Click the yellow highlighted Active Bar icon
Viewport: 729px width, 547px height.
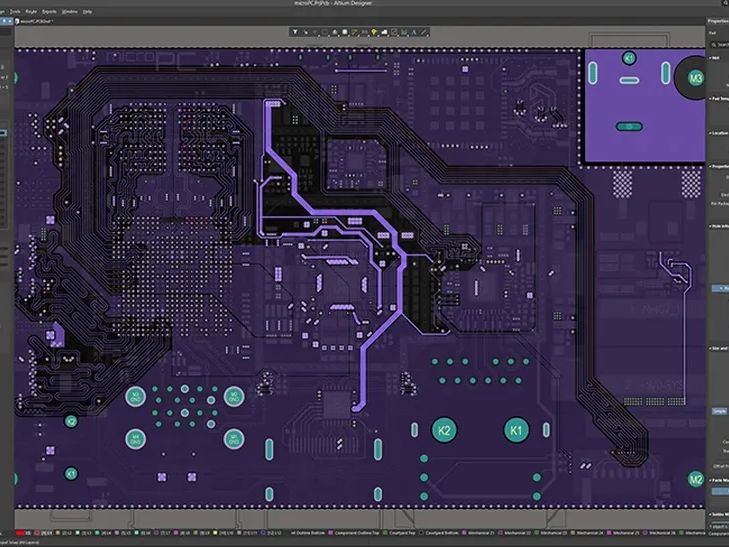(372, 33)
